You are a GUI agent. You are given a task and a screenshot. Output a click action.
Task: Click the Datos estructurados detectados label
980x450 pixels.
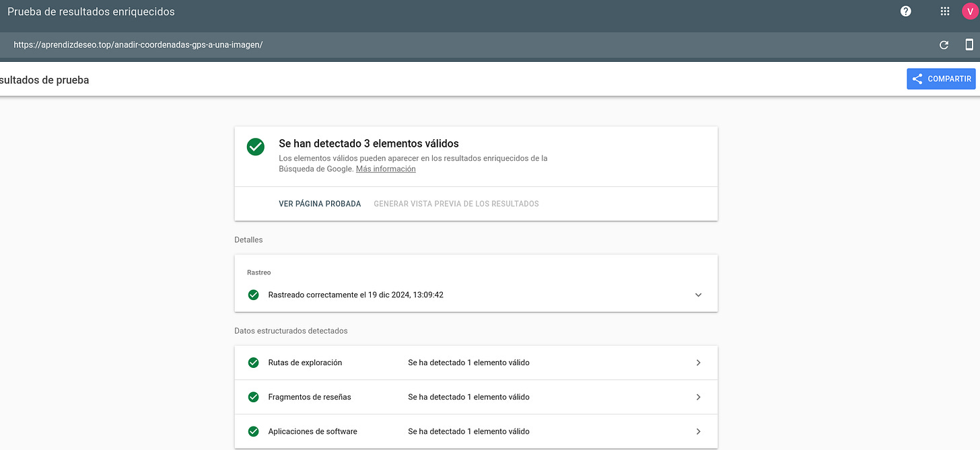291,331
